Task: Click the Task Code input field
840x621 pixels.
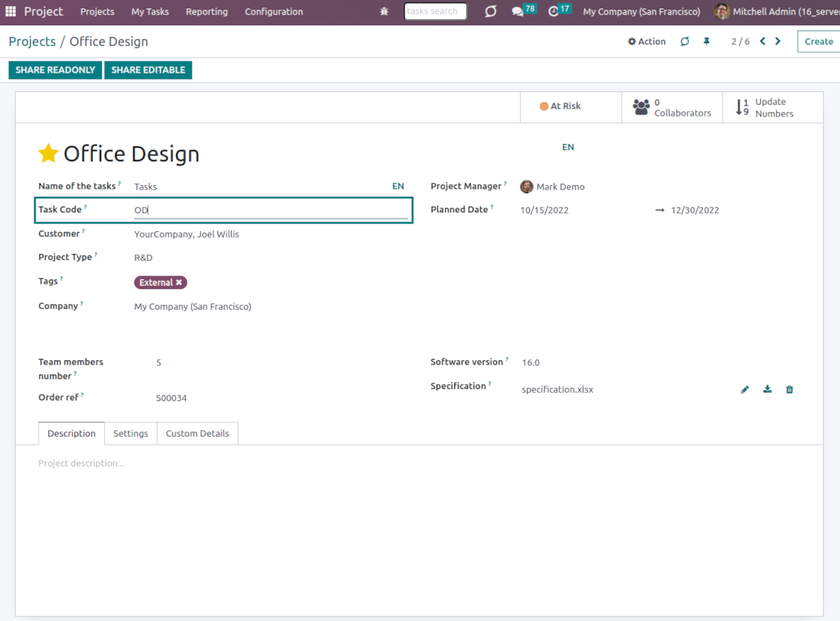Action: coord(271,210)
